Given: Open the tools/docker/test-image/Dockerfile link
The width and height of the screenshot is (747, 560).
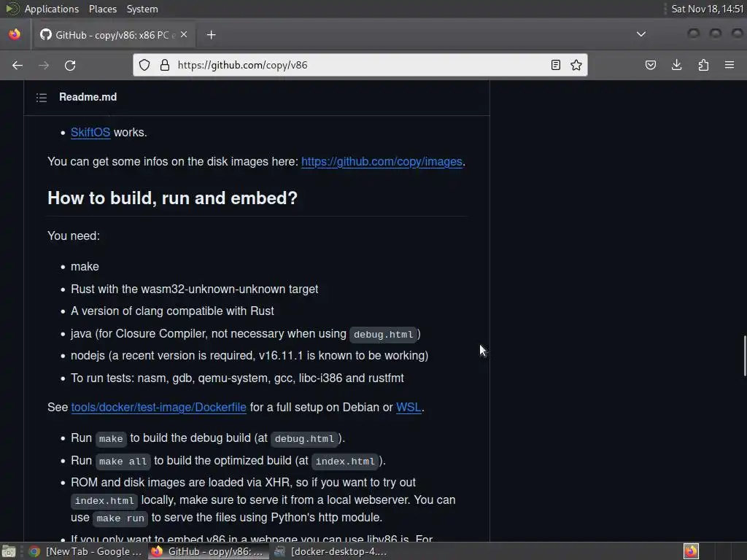Looking at the screenshot, I should point(158,408).
